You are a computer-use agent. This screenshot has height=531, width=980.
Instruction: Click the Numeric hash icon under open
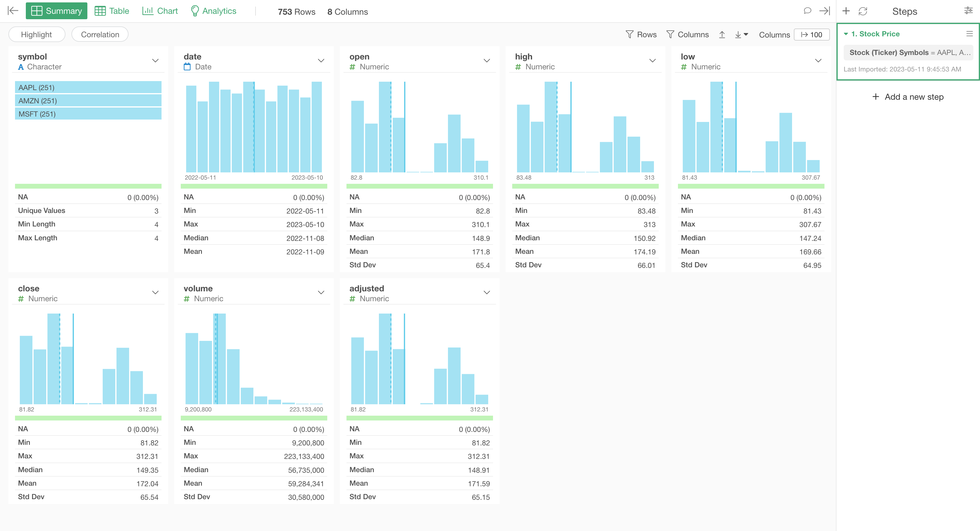pos(352,67)
